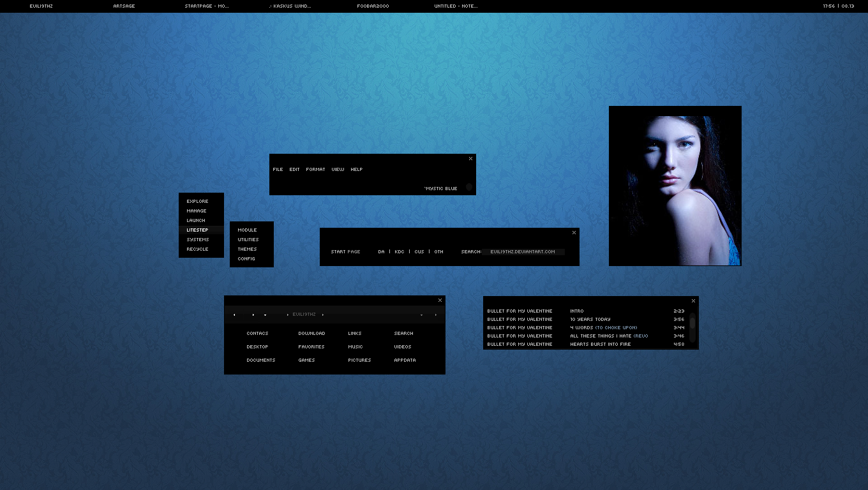Expand arrow before EVILI9THZ breadcrumb
The image size is (868, 490).
coord(288,315)
